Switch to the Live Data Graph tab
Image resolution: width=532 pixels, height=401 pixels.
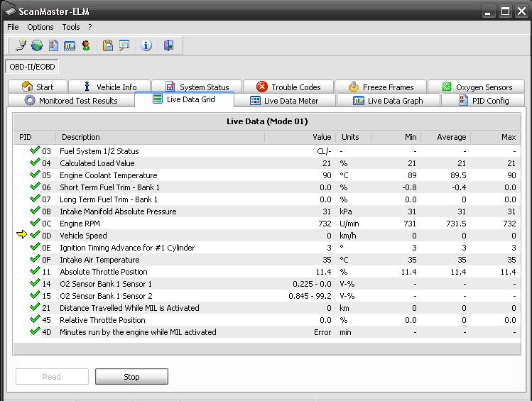(388, 101)
